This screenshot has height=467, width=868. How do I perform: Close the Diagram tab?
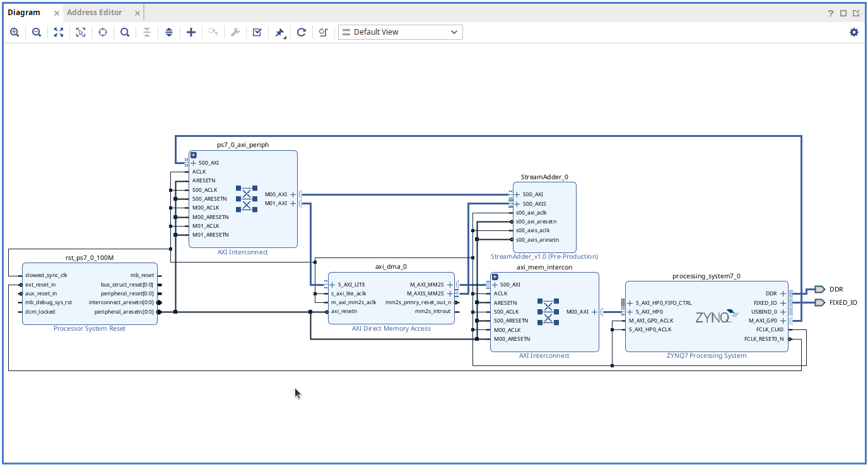click(56, 13)
